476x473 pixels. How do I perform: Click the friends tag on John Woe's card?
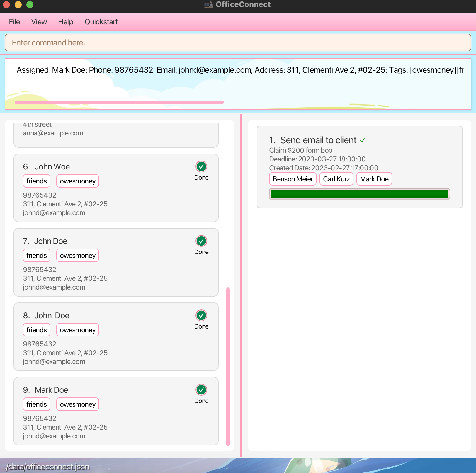coord(37,181)
